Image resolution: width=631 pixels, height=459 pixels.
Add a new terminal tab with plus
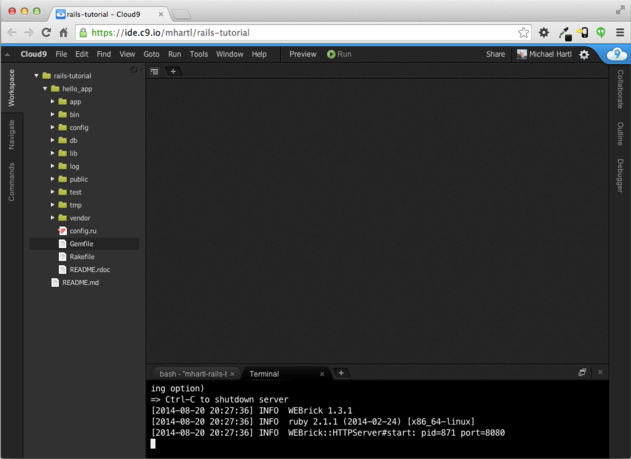point(341,373)
